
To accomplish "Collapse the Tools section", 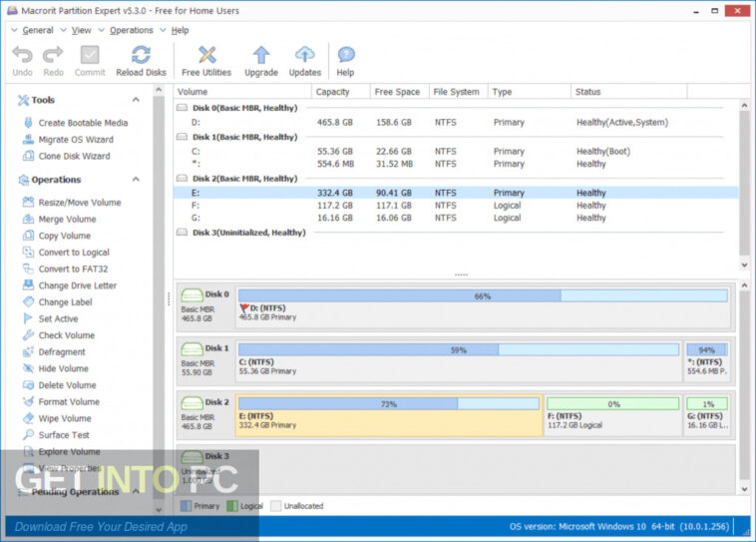I will (136, 100).
